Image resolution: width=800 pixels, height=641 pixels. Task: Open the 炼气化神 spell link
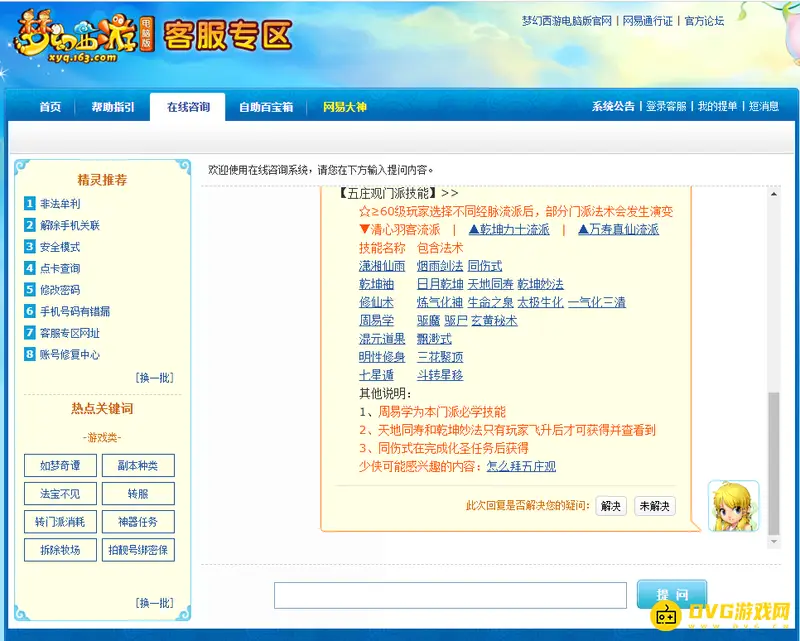click(x=440, y=302)
